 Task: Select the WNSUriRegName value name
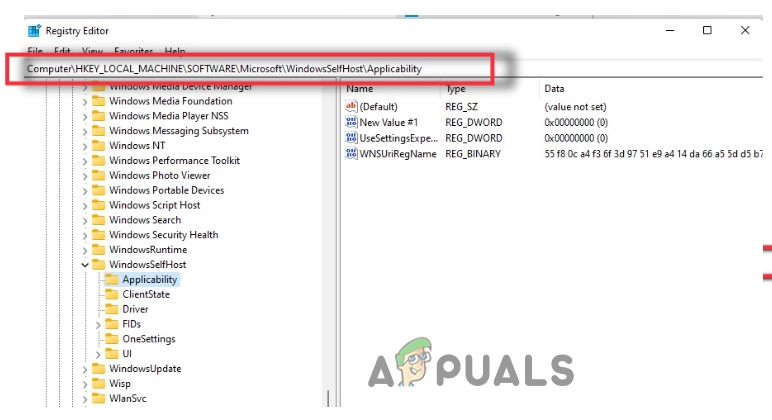398,154
